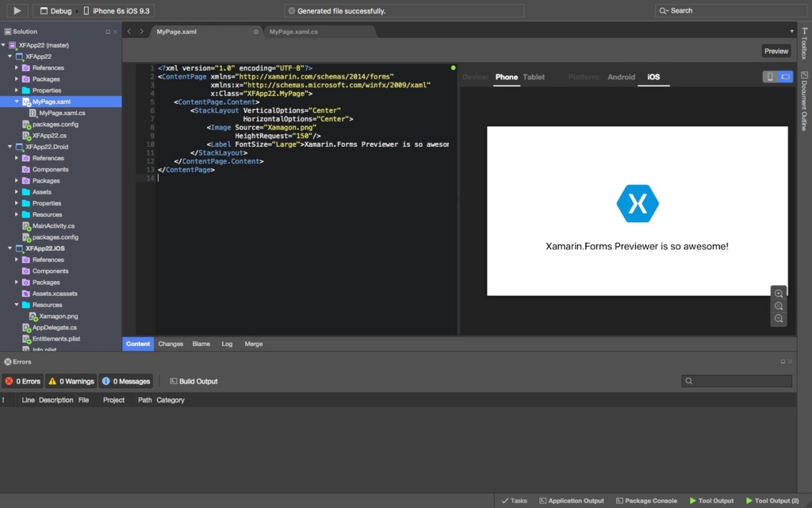The image size is (812, 508).
Task: Zoom in the previewer
Action: click(x=779, y=294)
